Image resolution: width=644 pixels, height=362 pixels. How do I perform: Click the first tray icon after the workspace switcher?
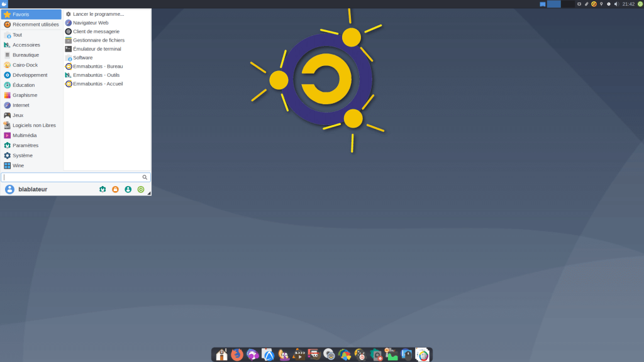(579, 4)
